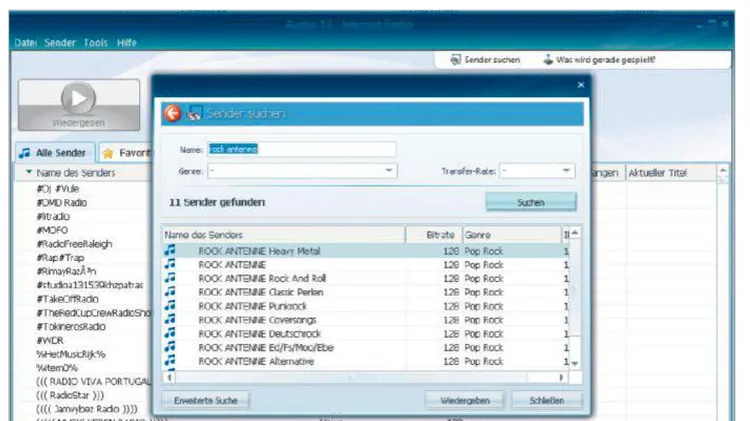
Task: Select ROCK ANTENNE Classic Perlen row
Action: point(366,292)
